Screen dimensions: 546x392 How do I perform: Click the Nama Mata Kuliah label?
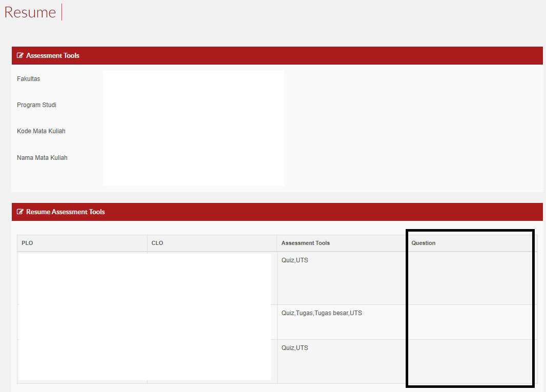click(x=42, y=158)
